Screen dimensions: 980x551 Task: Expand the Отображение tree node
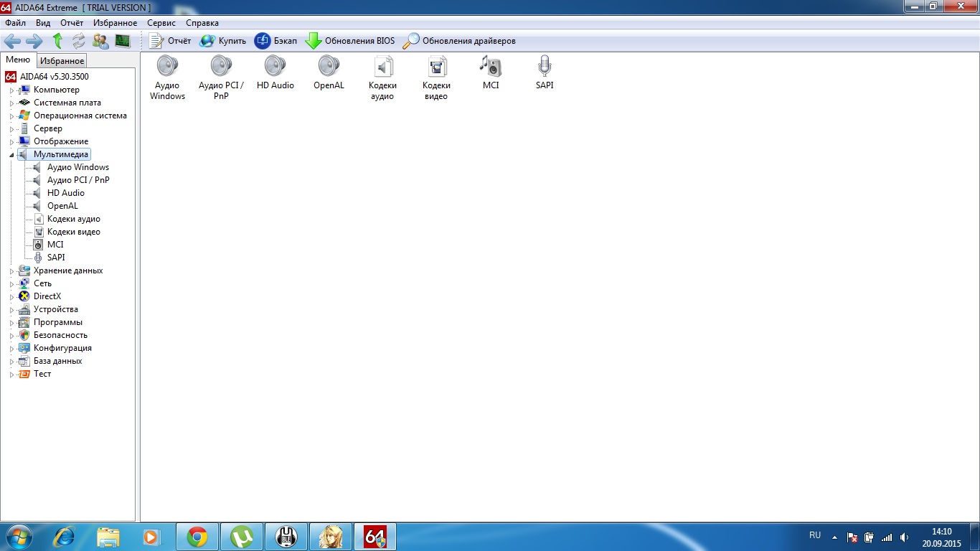(11, 142)
